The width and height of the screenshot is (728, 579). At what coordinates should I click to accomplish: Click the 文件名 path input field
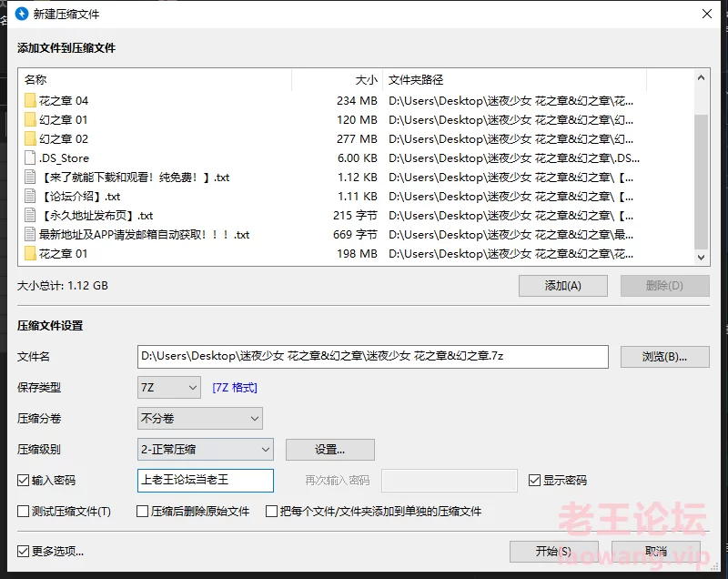coord(373,357)
